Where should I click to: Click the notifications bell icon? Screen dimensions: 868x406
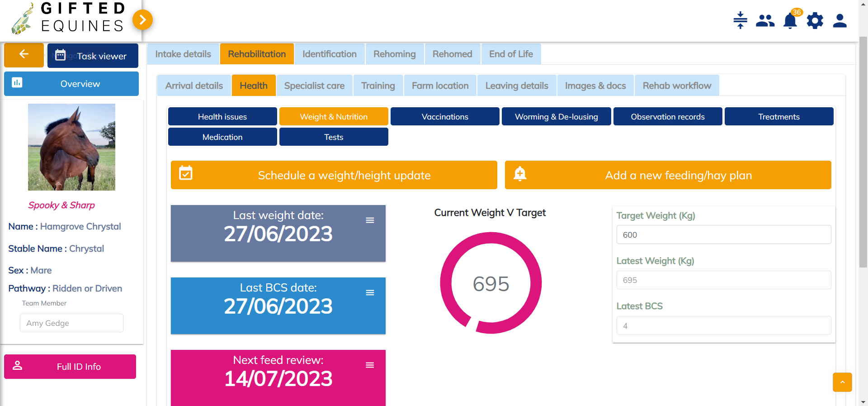(790, 21)
